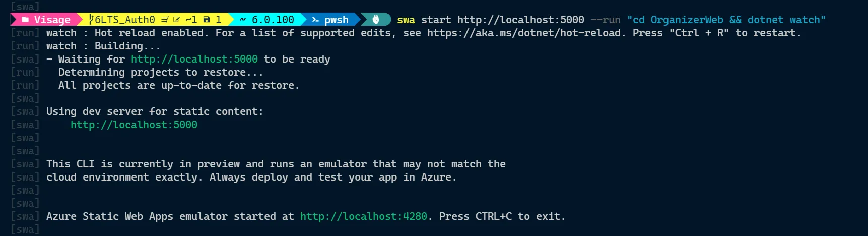Screen dimensions: 868x236
Task: Click the hand icon ending the prompt
Action: click(x=375, y=20)
